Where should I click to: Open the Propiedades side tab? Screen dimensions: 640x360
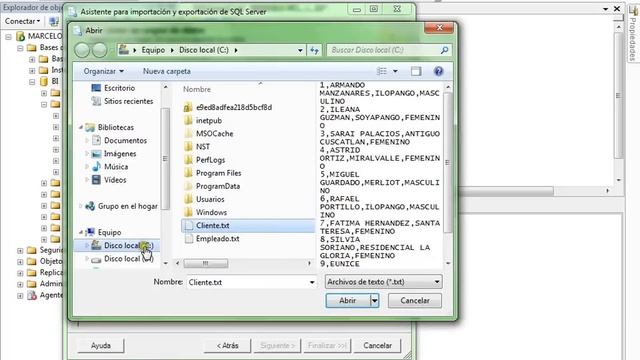click(633, 35)
